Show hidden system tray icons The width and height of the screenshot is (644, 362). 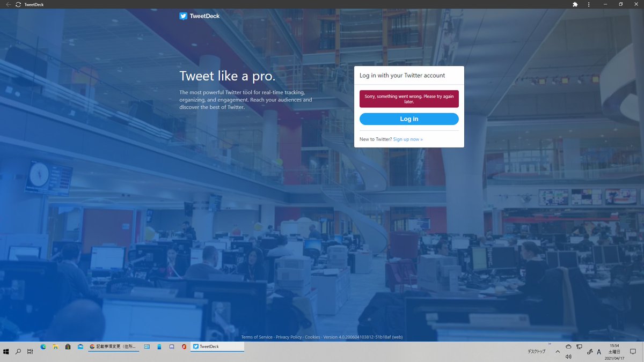coord(558,351)
